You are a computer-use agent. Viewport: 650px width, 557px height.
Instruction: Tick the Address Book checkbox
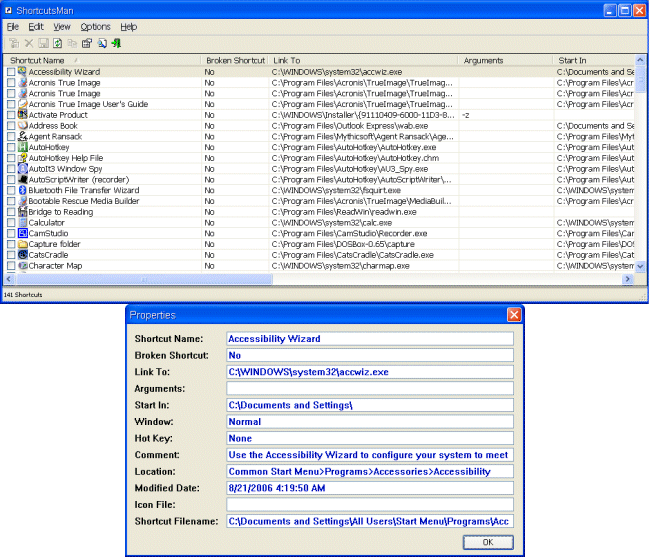pyautogui.click(x=11, y=126)
